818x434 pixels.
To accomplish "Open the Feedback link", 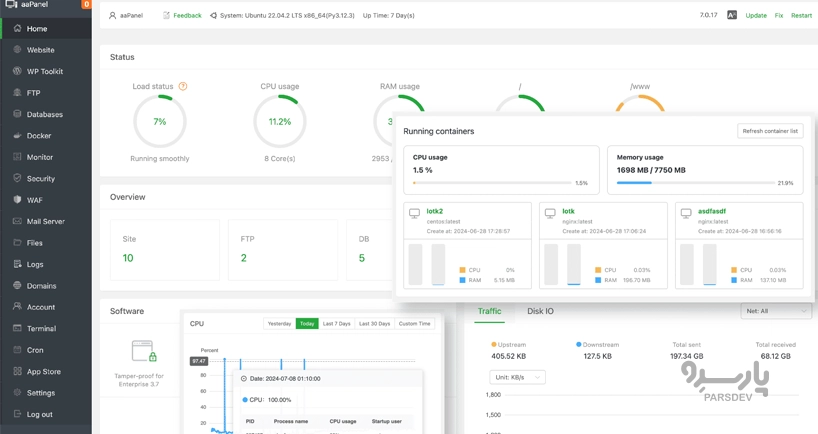I will [x=187, y=16].
